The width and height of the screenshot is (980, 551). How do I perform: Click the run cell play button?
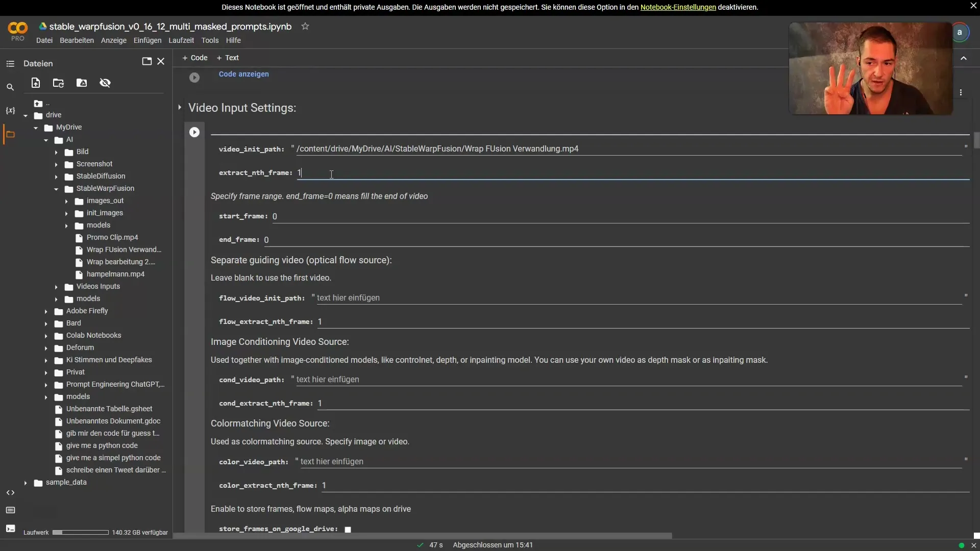click(194, 132)
